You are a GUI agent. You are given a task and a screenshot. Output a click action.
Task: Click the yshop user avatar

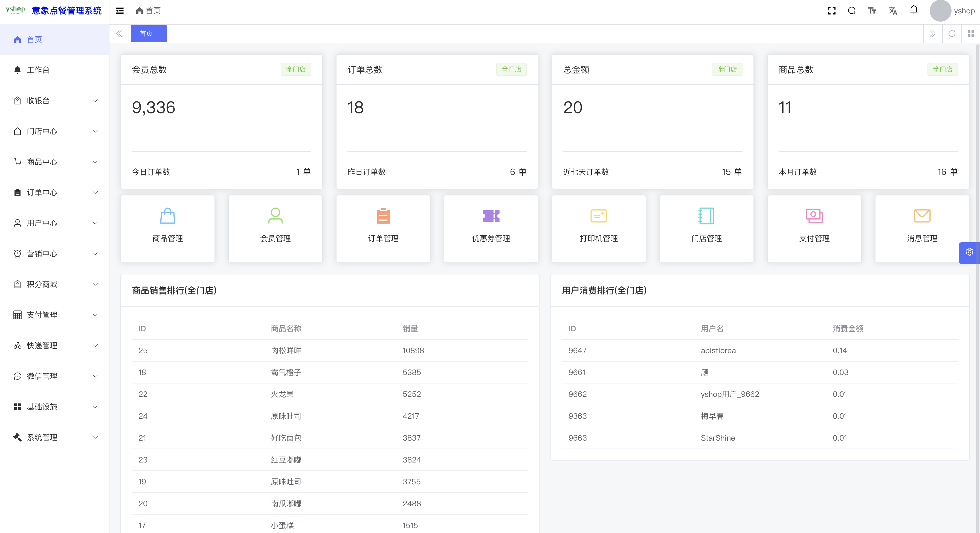coord(940,11)
